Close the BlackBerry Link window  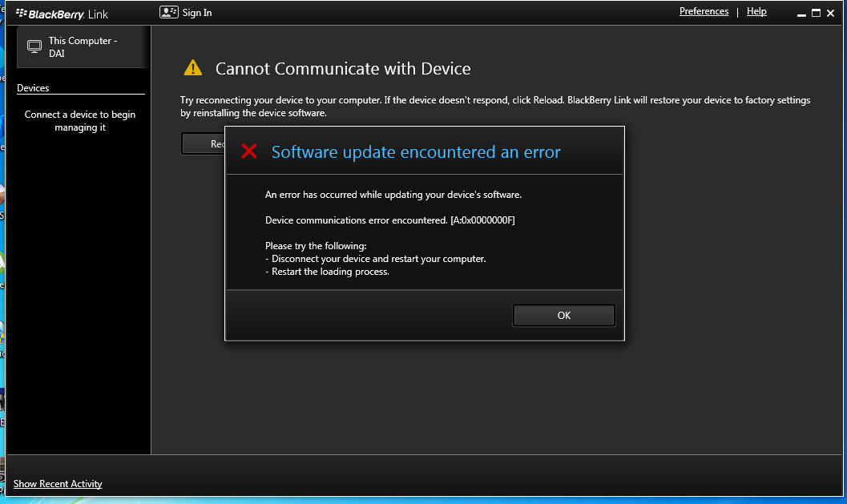pyautogui.click(x=831, y=13)
